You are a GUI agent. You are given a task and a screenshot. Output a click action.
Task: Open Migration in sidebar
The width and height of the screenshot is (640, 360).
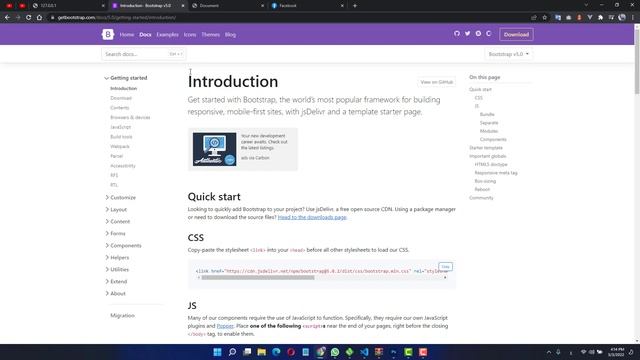coord(122,316)
